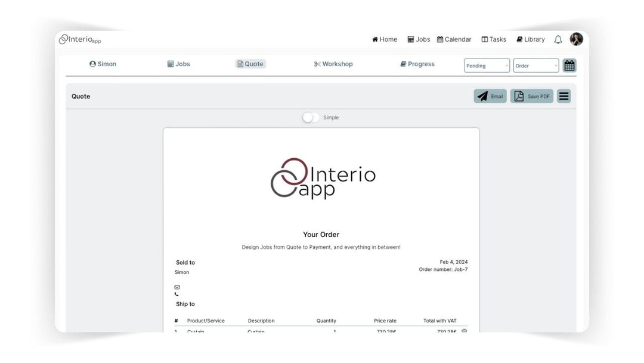Click the 'Price rate' column header
The width and height of the screenshot is (644, 363).
[385, 321]
